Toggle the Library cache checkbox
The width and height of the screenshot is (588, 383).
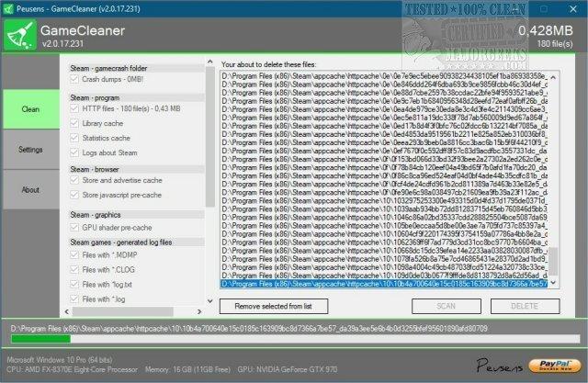(x=75, y=123)
